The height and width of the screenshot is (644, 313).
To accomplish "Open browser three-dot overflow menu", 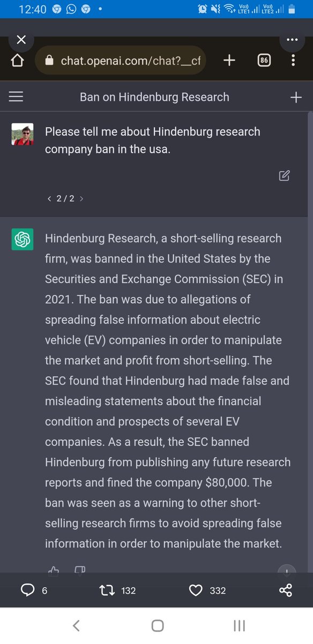I will pos(293,60).
